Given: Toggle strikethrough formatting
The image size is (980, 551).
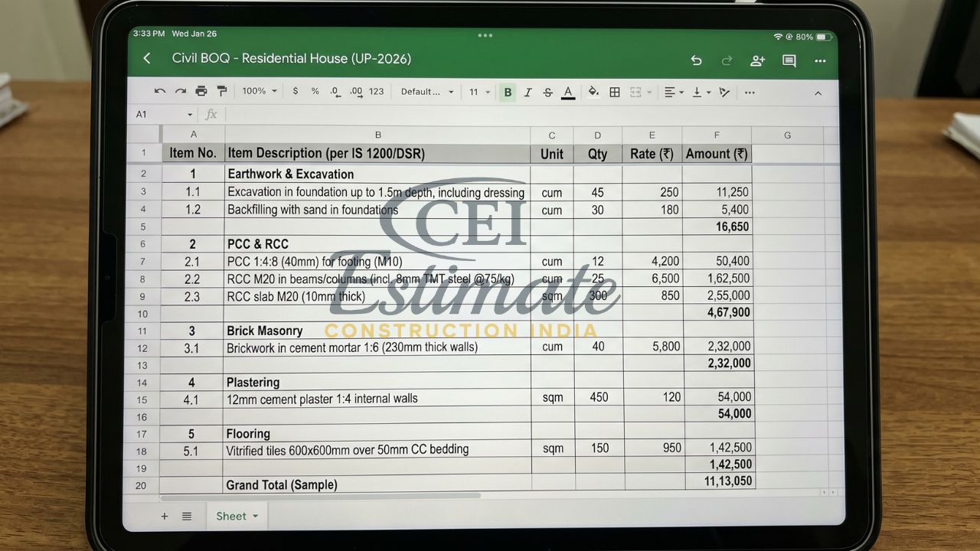Looking at the screenshot, I should (x=547, y=91).
